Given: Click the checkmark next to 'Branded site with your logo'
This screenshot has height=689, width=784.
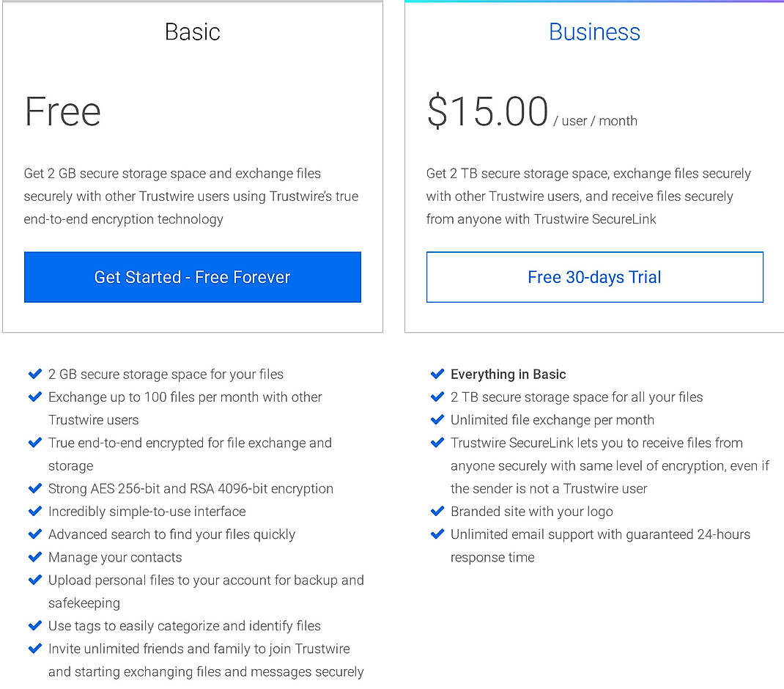Looking at the screenshot, I should 437,511.
